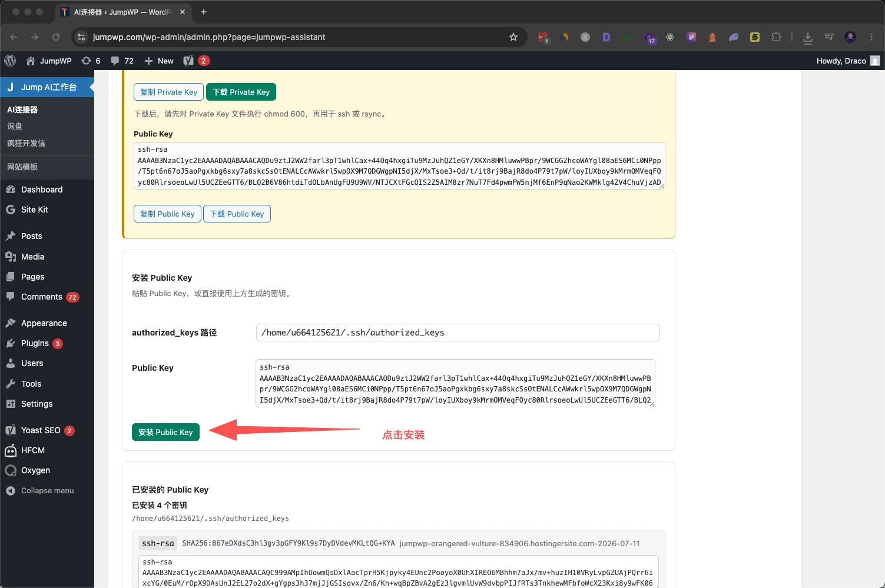
Task: Select the AI连接器 ‹ JumpWP browser tab
Action: click(x=124, y=12)
